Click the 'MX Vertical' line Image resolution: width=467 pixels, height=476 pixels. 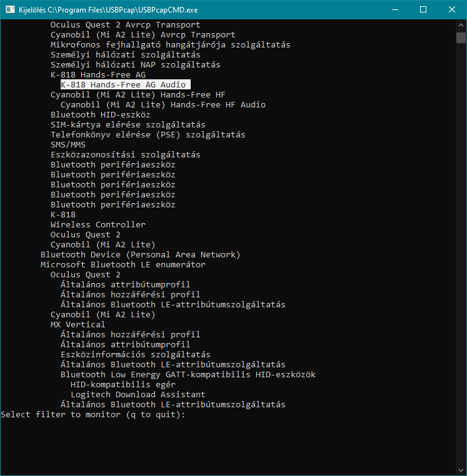pos(78,325)
